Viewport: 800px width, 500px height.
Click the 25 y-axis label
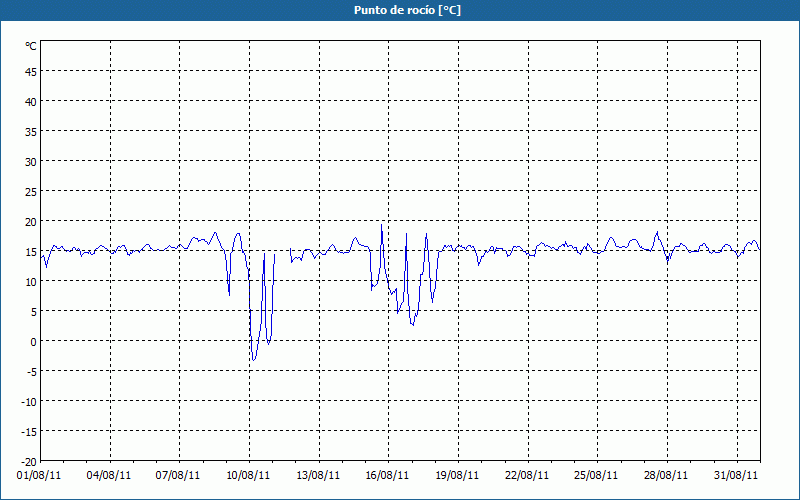[x=31, y=192]
